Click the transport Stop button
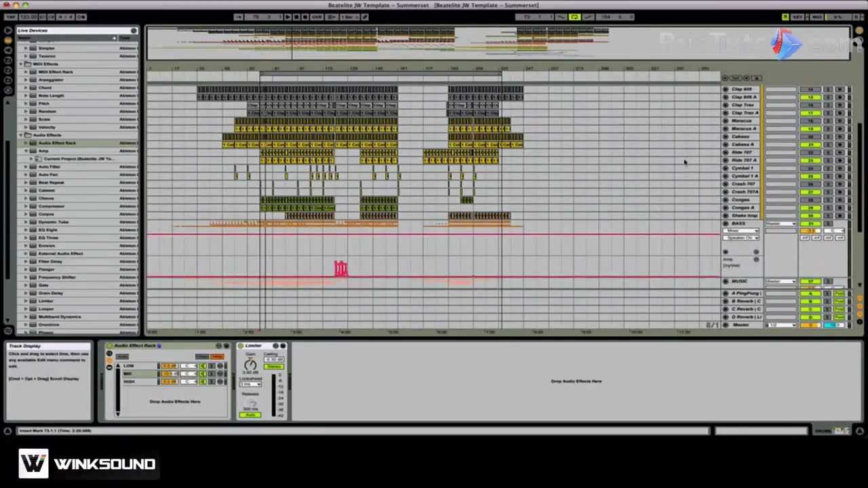The height and width of the screenshot is (488, 868). pos(296,17)
